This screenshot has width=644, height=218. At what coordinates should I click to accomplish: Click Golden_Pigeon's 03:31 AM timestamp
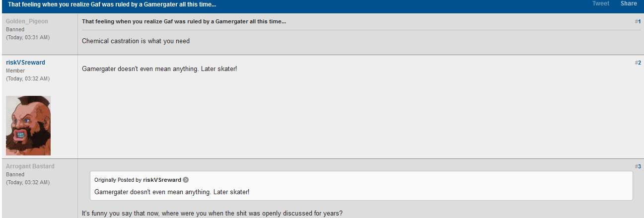click(28, 37)
